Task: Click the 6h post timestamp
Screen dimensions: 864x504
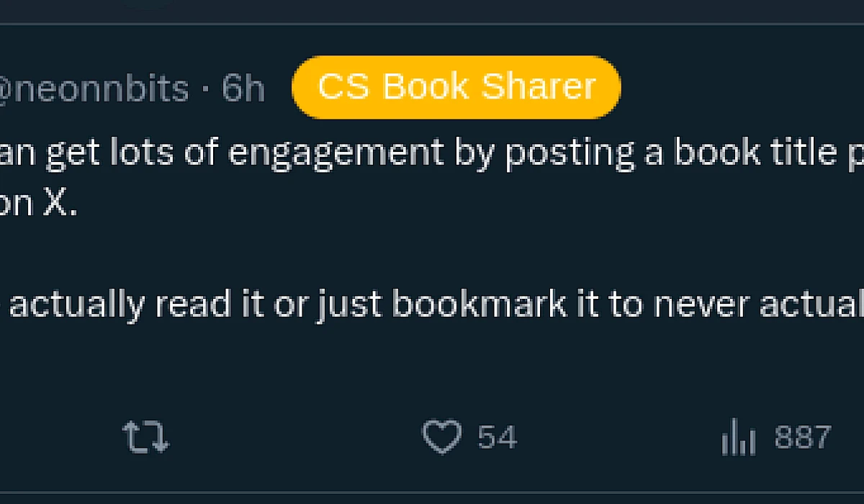Action: (243, 89)
